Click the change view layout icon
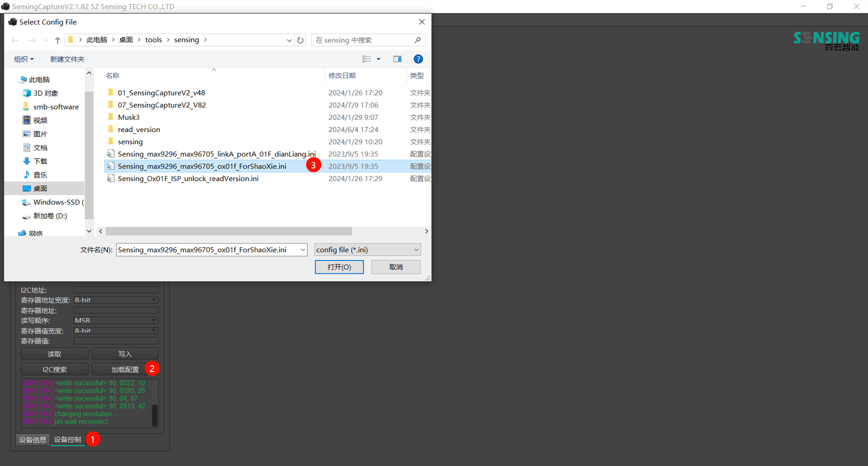Screen dimensions: 868x466 pos(367,59)
